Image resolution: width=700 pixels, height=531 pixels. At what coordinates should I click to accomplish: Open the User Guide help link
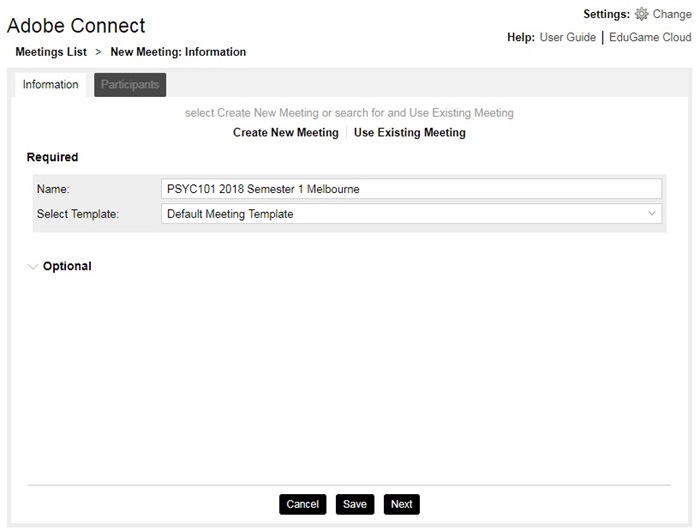567,37
